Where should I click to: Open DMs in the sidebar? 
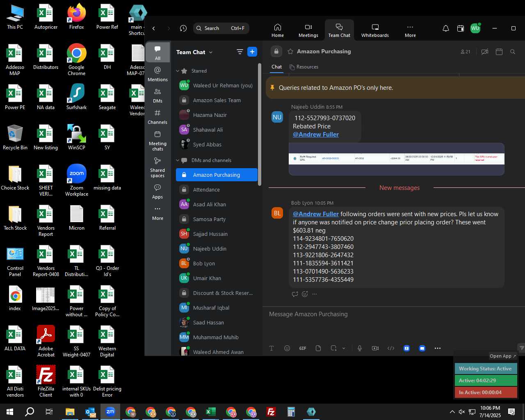(x=157, y=95)
